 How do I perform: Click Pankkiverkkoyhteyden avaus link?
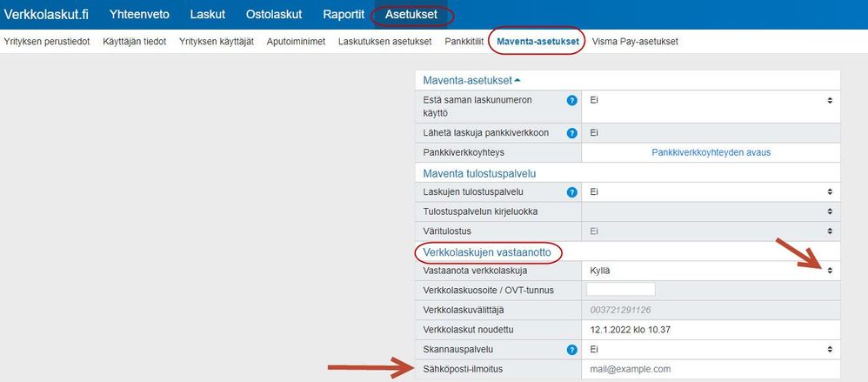[x=711, y=152]
